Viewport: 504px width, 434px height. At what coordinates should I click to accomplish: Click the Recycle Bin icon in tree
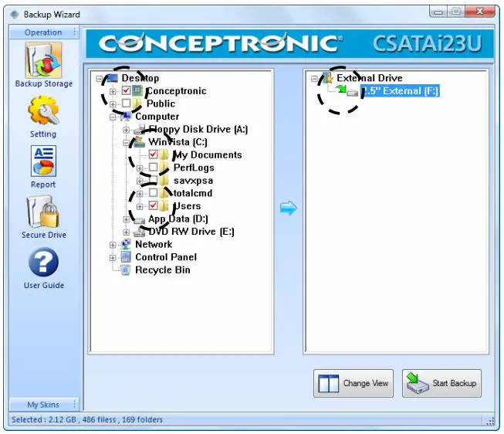[126, 270]
